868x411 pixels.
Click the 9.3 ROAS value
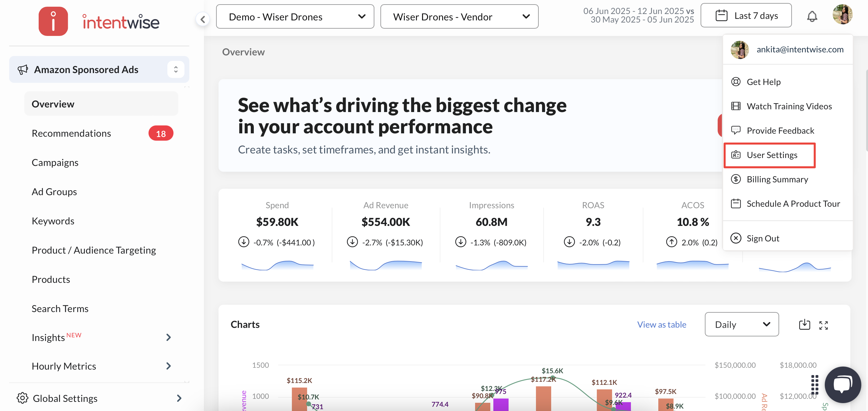(x=593, y=222)
